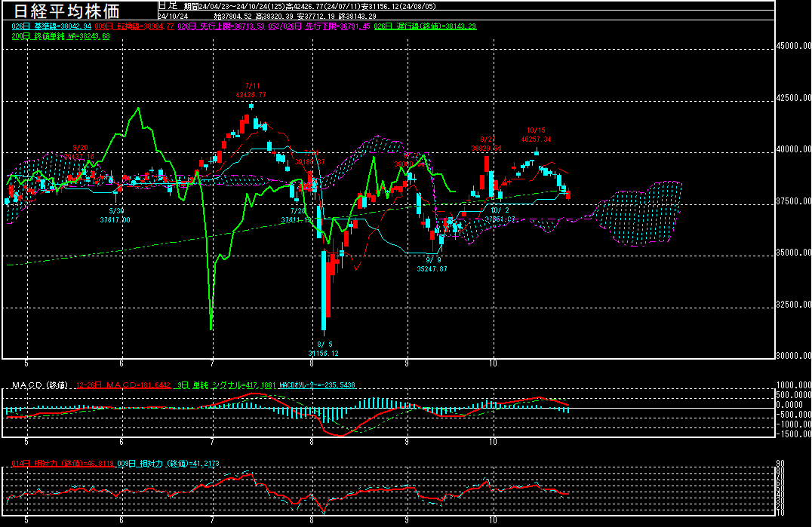Screen dimensions: 812x527
Task: Select the 12-26日 MACD=181.6442 legend
Action: point(123,385)
